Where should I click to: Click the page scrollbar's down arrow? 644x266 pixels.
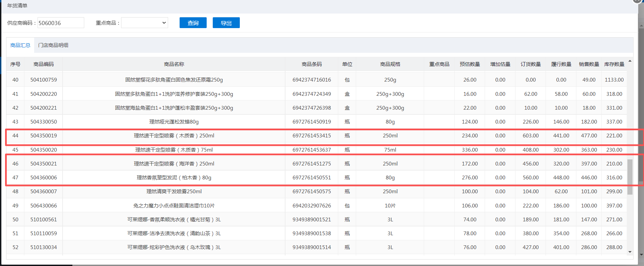pos(641,254)
